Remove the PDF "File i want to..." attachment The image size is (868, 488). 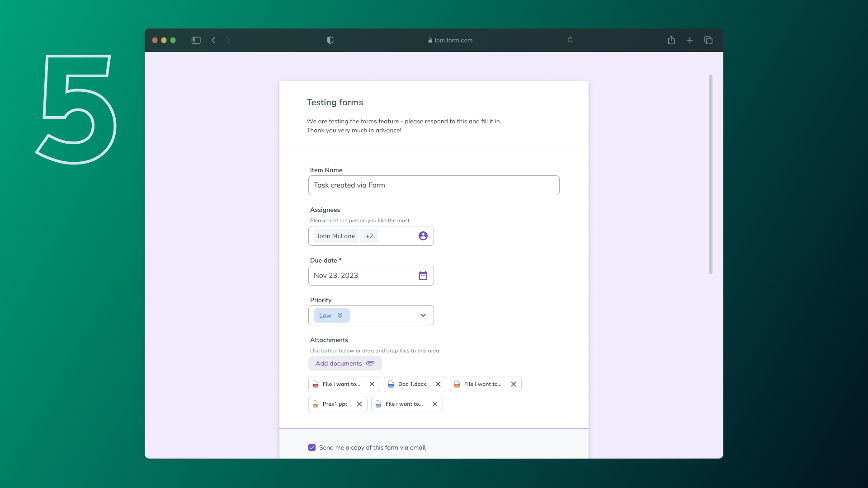point(372,384)
